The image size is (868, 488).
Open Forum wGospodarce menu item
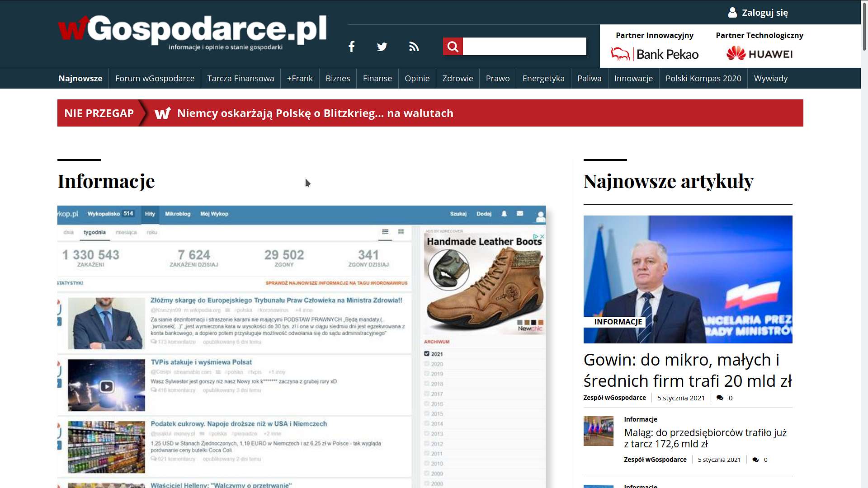click(x=155, y=79)
